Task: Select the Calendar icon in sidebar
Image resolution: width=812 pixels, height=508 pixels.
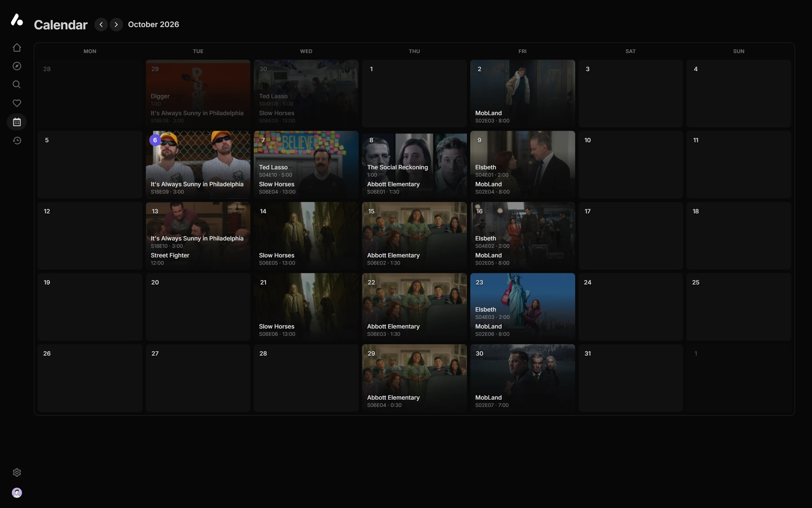Action: [17, 122]
